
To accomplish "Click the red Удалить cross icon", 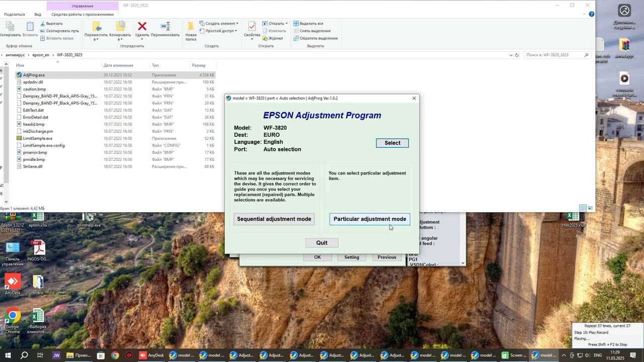I will tap(142, 26).
